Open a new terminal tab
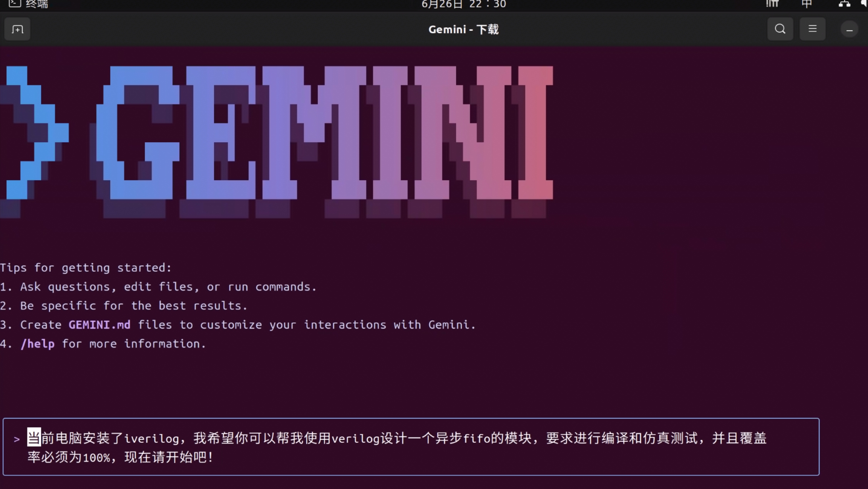Viewport: 868px width, 489px height. (17, 29)
